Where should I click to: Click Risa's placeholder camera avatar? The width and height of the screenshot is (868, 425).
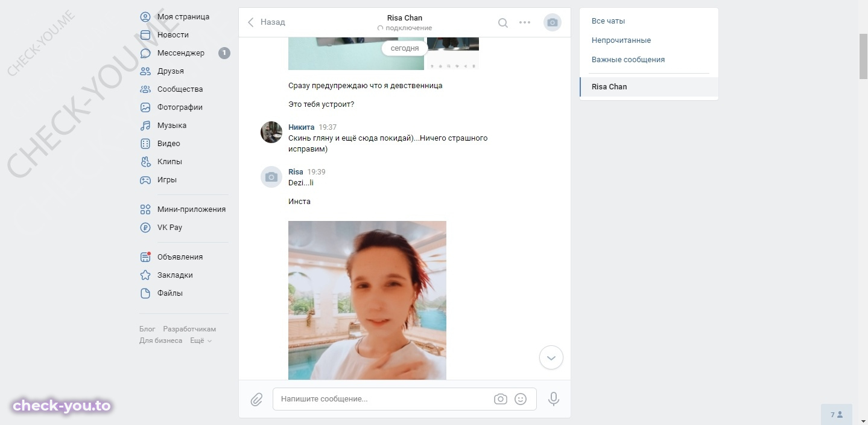tap(271, 177)
